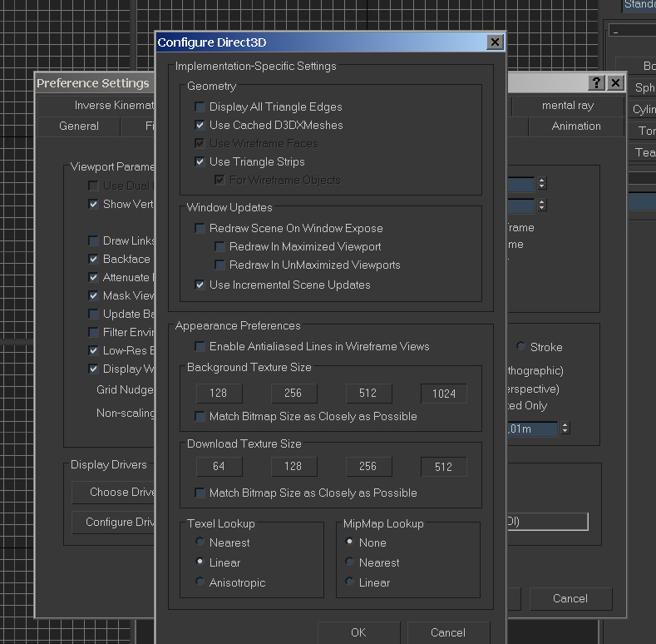Select Linear Texel Lookup radio

(x=200, y=562)
